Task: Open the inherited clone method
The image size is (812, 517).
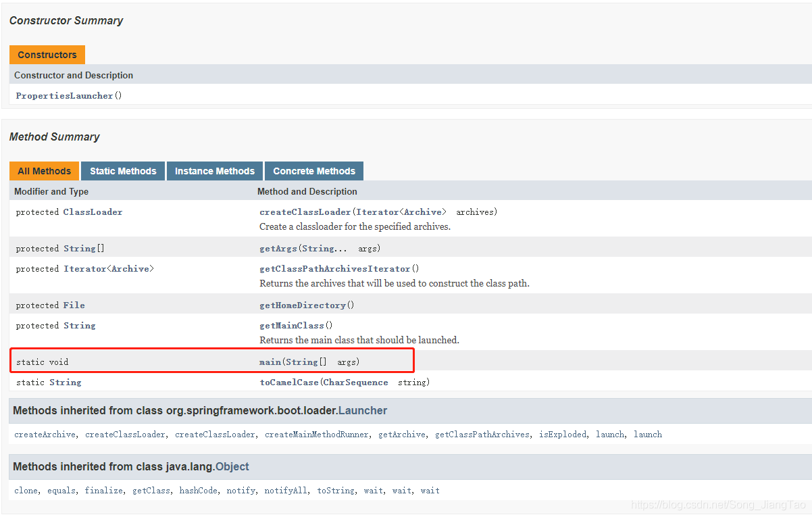Action: click(x=26, y=491)
